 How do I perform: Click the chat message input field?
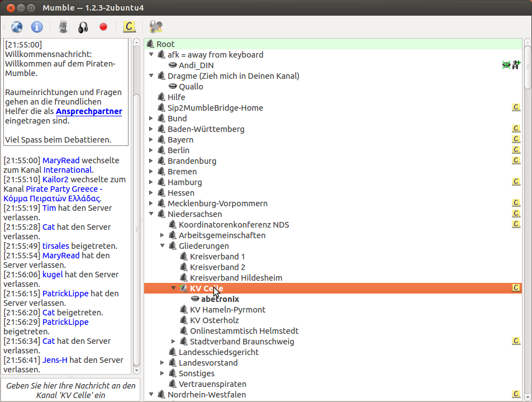[70, 390]
